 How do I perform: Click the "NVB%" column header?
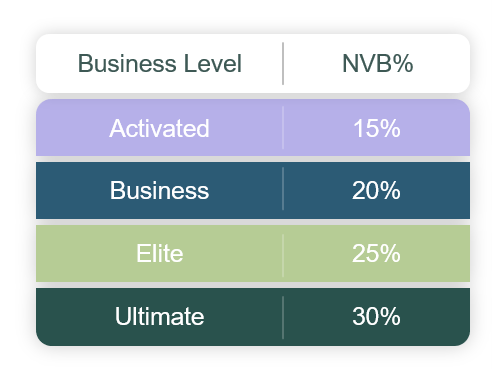[x=377, y=63]
